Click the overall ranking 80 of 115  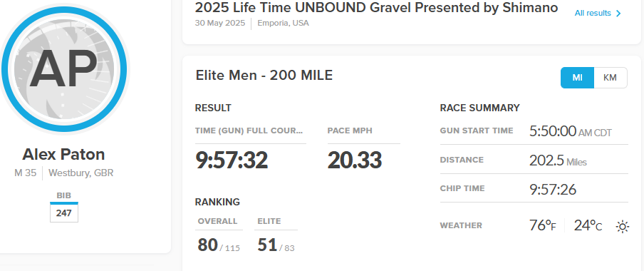click(219, 245)
